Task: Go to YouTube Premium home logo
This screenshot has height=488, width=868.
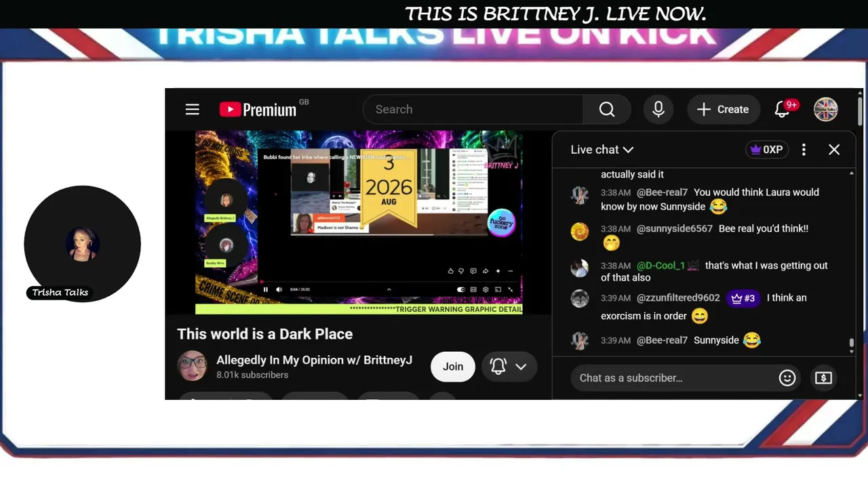Action: (258, 109)
